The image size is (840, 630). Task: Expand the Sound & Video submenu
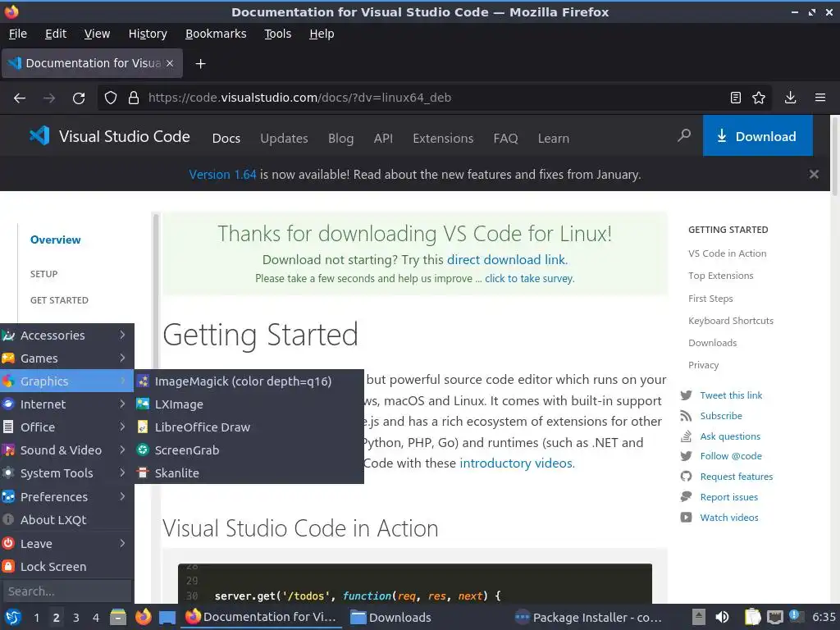pos(67,450)
